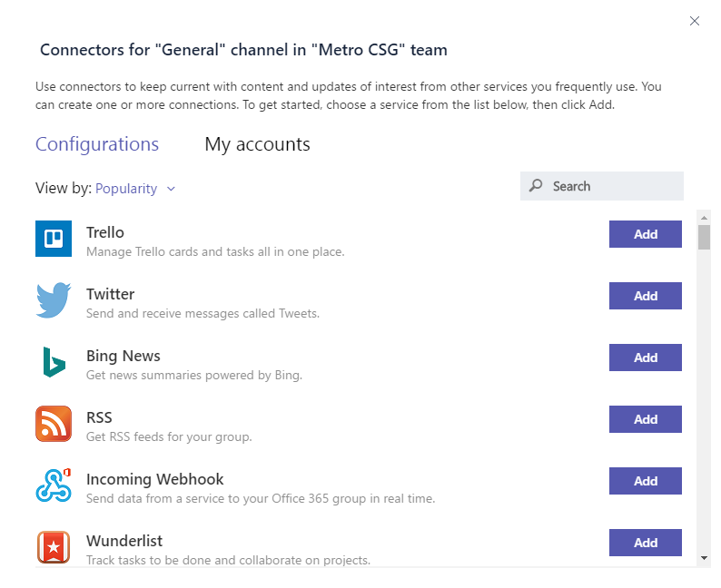The height and width of the screenshot is (588, 721).
Task: Expand the chevron next to Popularity
Action: [171, 189]
